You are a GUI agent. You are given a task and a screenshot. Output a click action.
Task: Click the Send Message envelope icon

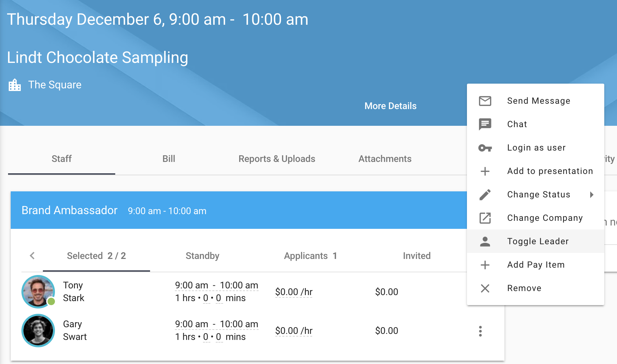(485, 101)
